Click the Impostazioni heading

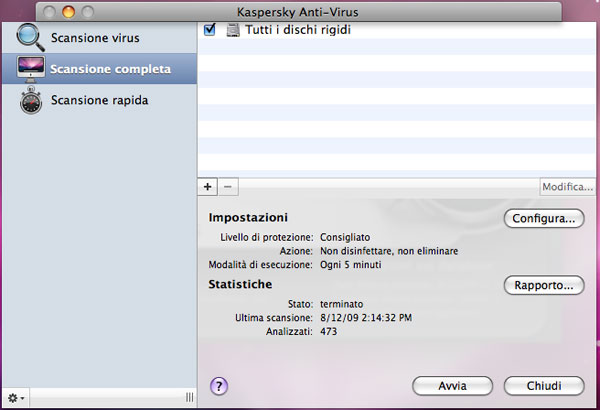248,217
